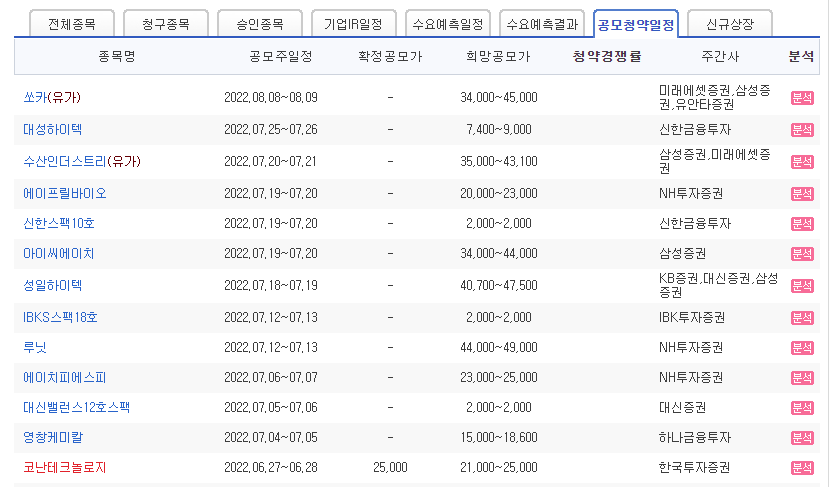829x487 pixels.
Task: Open the 신한스팩10호 link
Action: tap(59, 224)
